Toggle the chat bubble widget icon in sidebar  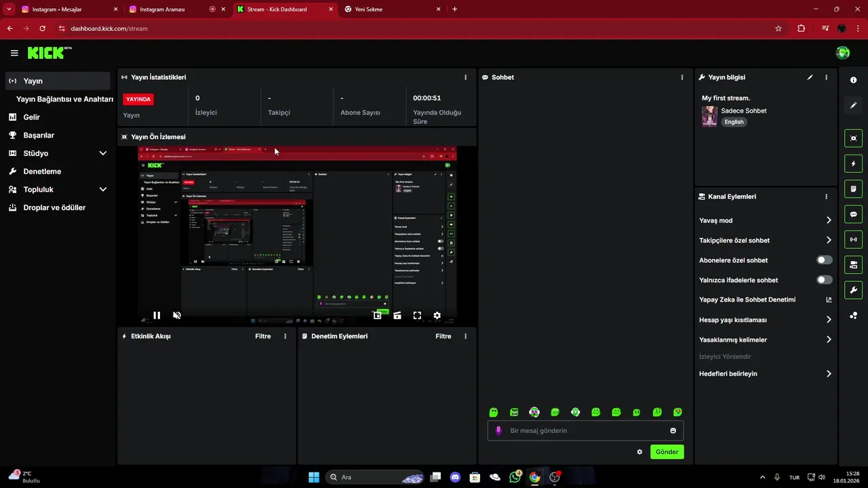point(853,214)
